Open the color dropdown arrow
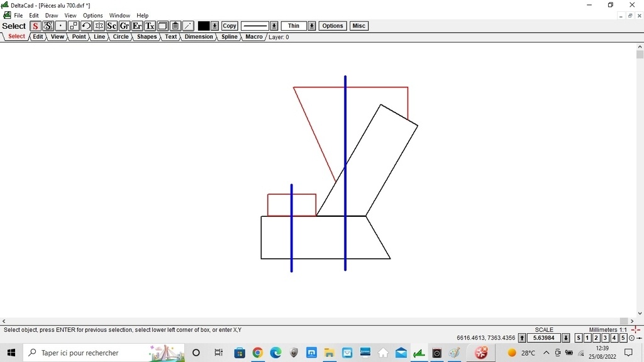 pyautogui.click(x=214, y=26)
